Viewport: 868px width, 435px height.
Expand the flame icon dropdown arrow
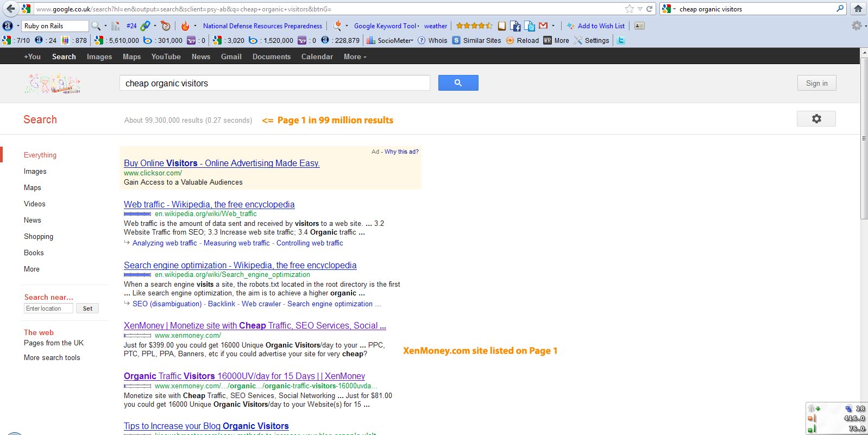(x=195, y=26)
